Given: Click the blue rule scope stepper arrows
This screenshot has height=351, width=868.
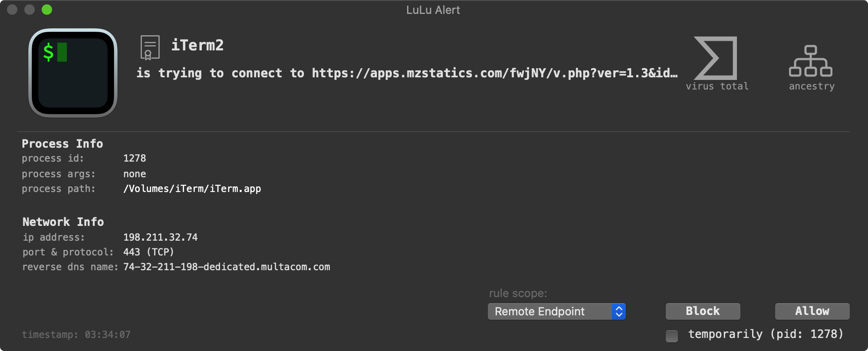Looking at the screenshot, I should tap(619, 311).
